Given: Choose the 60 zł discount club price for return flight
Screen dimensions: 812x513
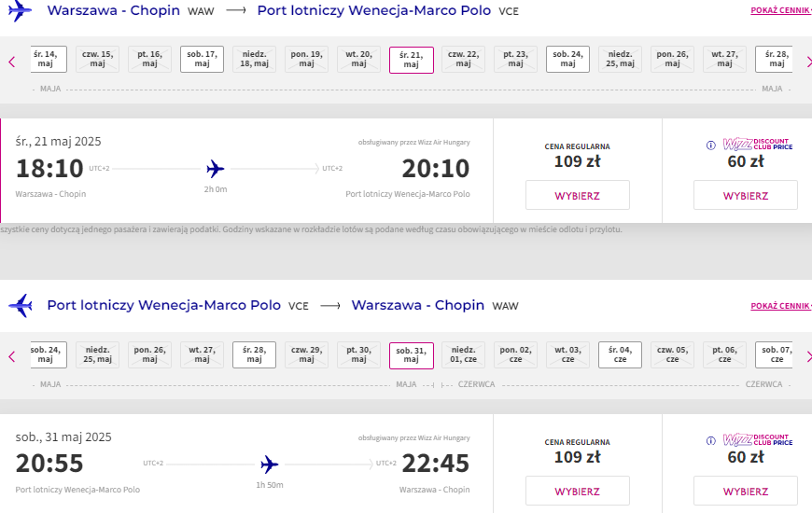Looking at the screenshot, I should click(x=746, y=491).
